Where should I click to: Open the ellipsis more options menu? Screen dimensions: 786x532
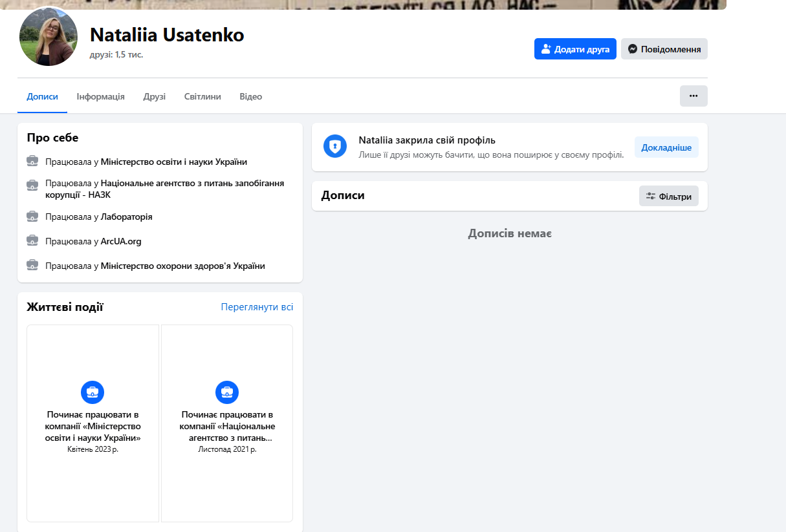tap(693, 96)
